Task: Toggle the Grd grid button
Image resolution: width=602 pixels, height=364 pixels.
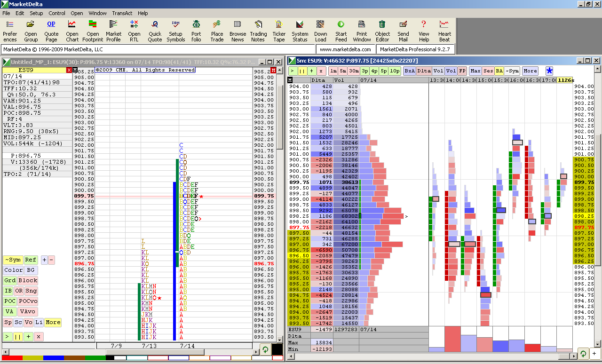Action: [x=9, y=281]
